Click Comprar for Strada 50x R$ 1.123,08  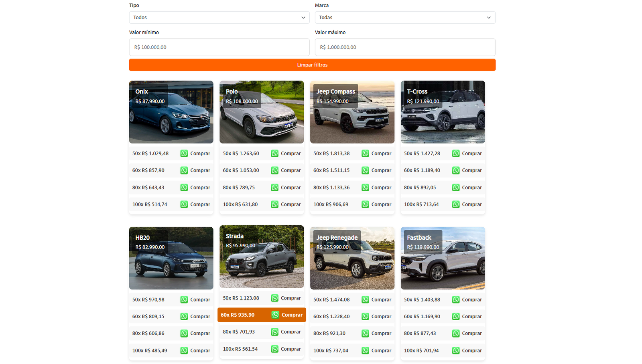tap(291, 298)
